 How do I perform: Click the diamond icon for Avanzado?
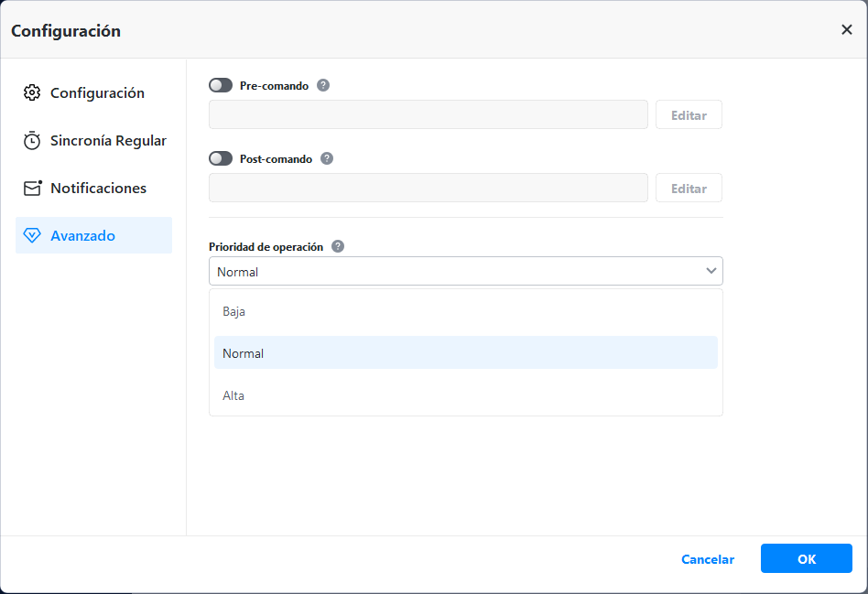click(x=32, y=235)
